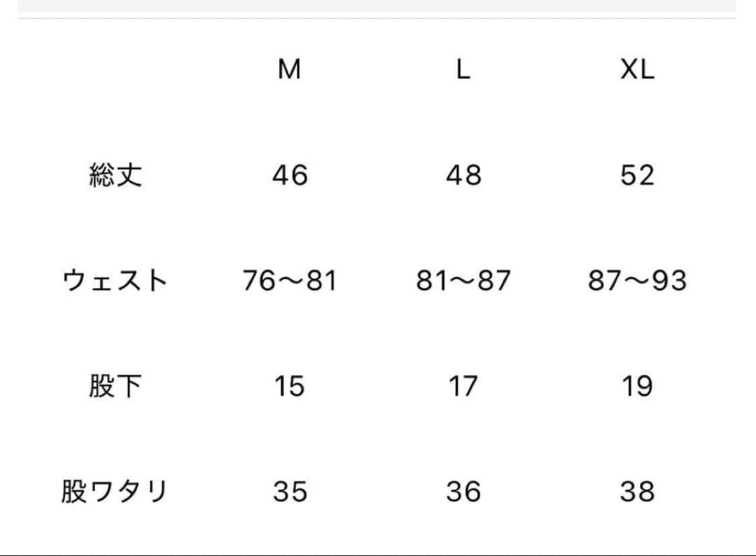Image resolution: width=756 pixels, height=556 pixels.
Task: Select the L size column header
Action: pos(463,69)
